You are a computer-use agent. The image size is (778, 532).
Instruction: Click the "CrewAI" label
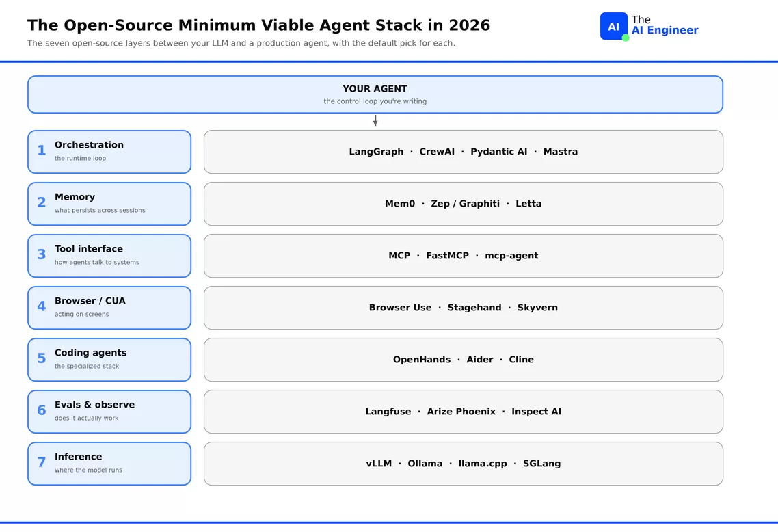[x=437, y=152]
